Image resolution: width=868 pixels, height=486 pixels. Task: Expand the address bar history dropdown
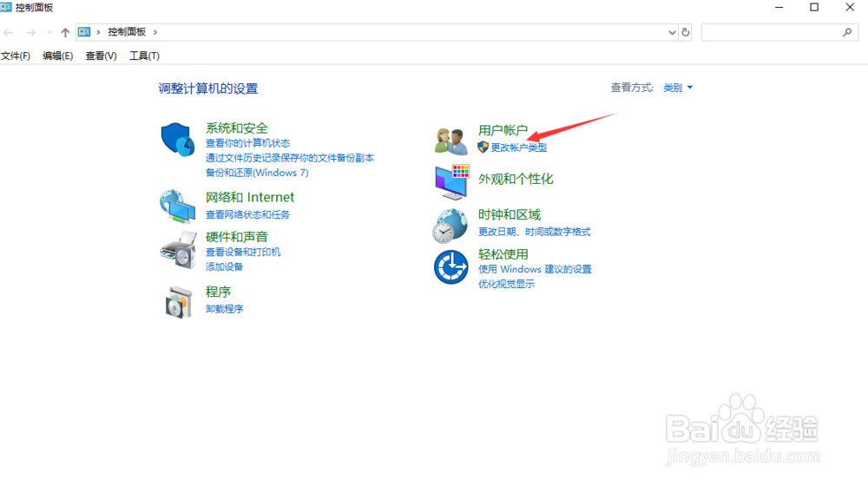click(x=672, y=32)
